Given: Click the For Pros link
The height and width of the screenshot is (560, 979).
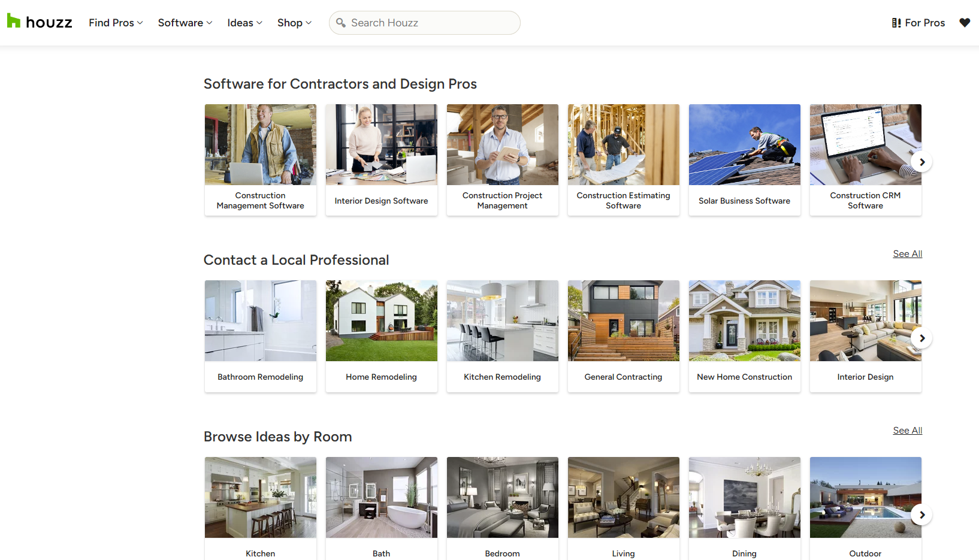Looking at the screenshot, I should pyautogui.click(x=918, y=23).
